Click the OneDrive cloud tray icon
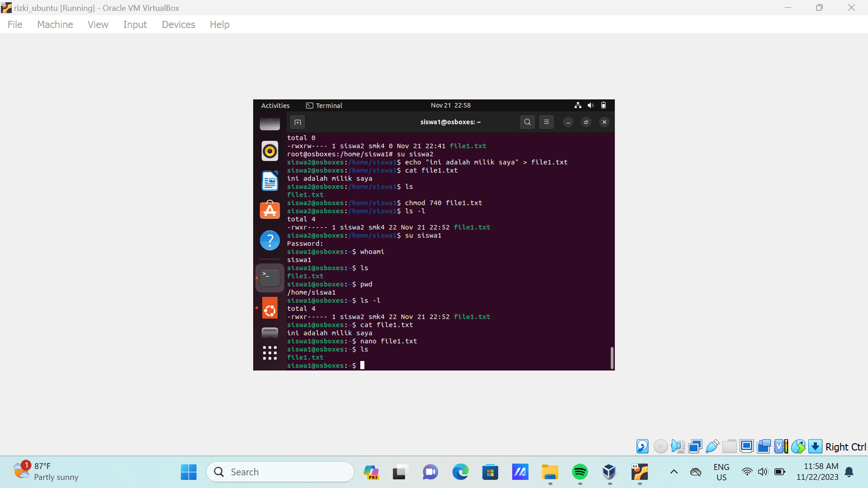Image resolution: width=868 pixels, height=488 pixels. coord(696,472)
